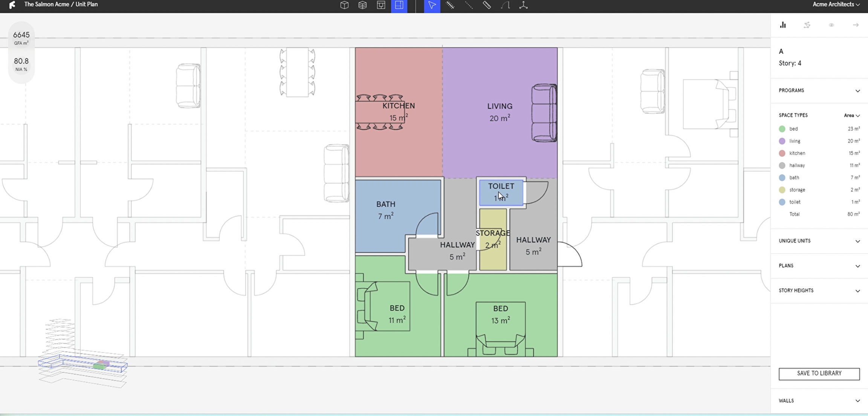Open the Area sort dropdown
Viewport: 868px width, 416px height.
coord(851,116)
